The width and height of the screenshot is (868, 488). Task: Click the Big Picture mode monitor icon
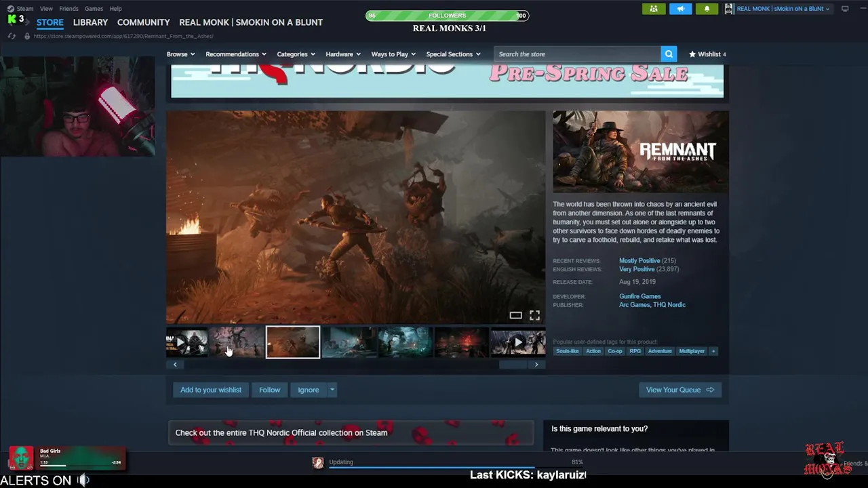click(845, 9)
